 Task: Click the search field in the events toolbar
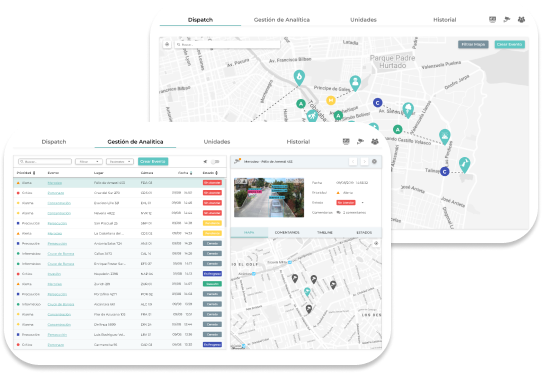coord(45,161)
